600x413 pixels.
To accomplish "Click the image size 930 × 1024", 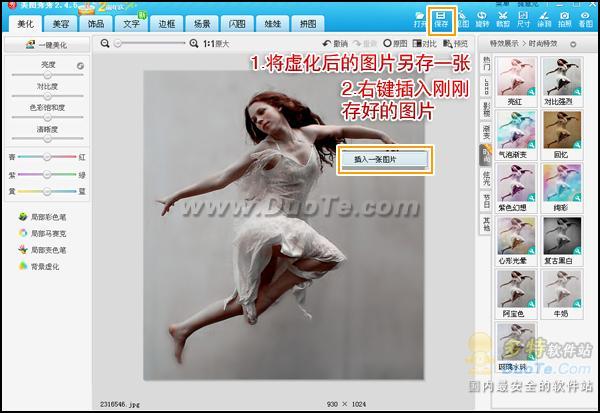I will pos(346,404).
